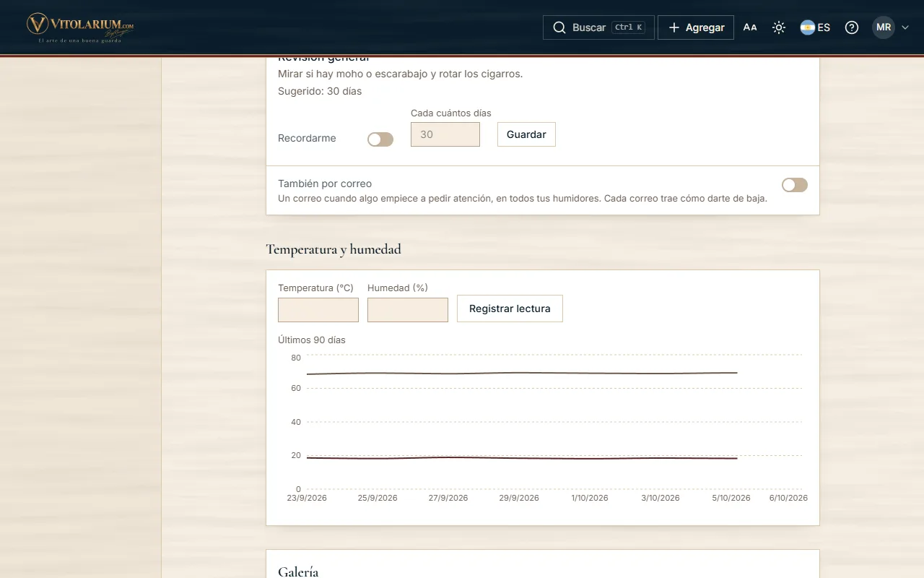
Task: Expand the account menu chevron
Action: (905, 27)
